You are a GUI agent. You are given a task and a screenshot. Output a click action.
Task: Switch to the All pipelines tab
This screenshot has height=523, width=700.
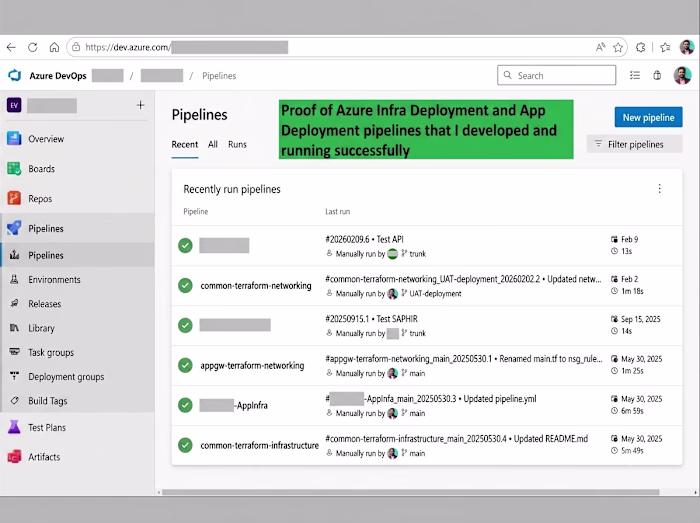212,144
